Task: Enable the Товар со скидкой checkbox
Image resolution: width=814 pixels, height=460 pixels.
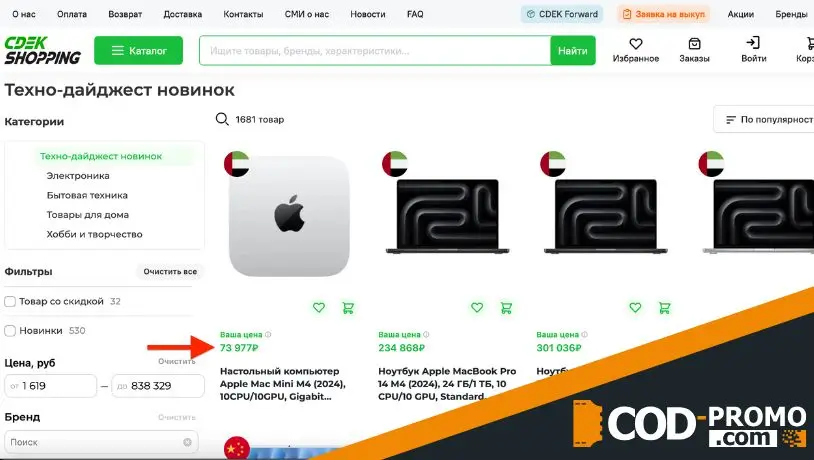Action: [10, 302]
